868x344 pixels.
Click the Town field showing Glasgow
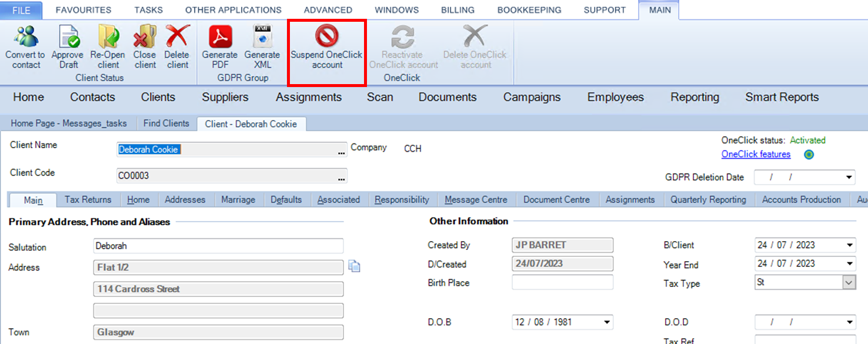[x=218, y=332]
